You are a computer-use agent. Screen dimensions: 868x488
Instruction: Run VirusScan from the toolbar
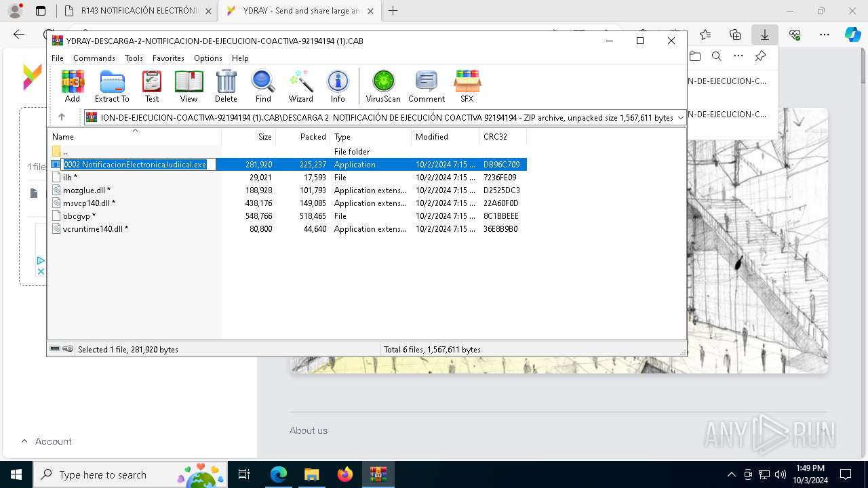point(383,86)
